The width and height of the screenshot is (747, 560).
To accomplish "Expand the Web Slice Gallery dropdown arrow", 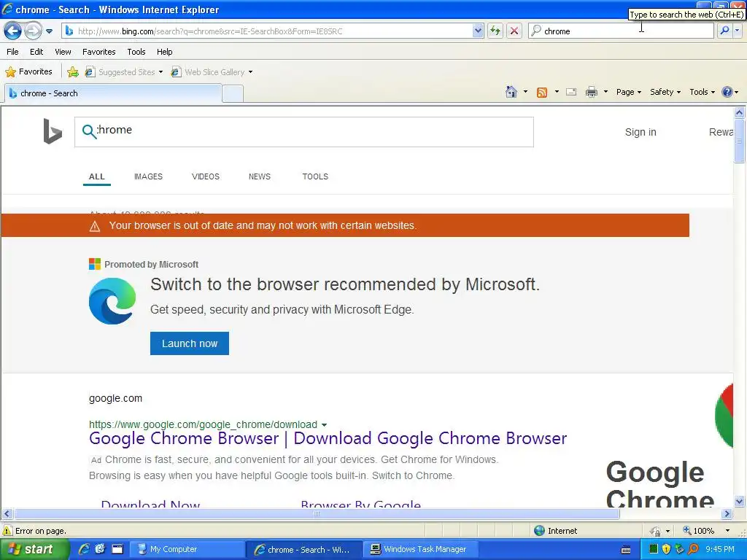I will [x=251, y=72].
